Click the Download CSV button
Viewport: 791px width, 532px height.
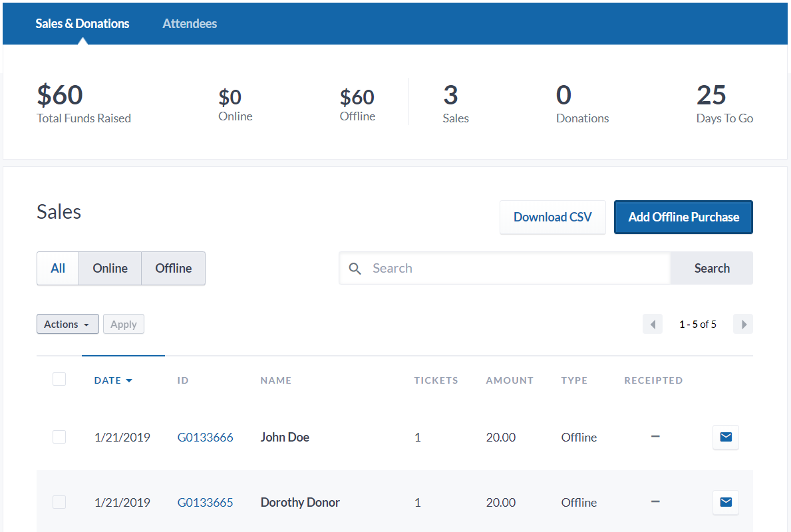[x=552, y=217]
